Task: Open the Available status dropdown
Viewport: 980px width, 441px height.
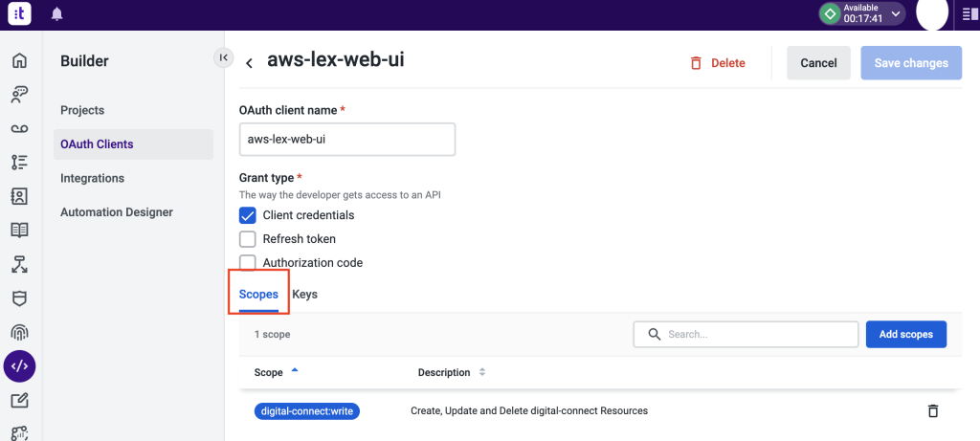Action: tap(862, 13)
